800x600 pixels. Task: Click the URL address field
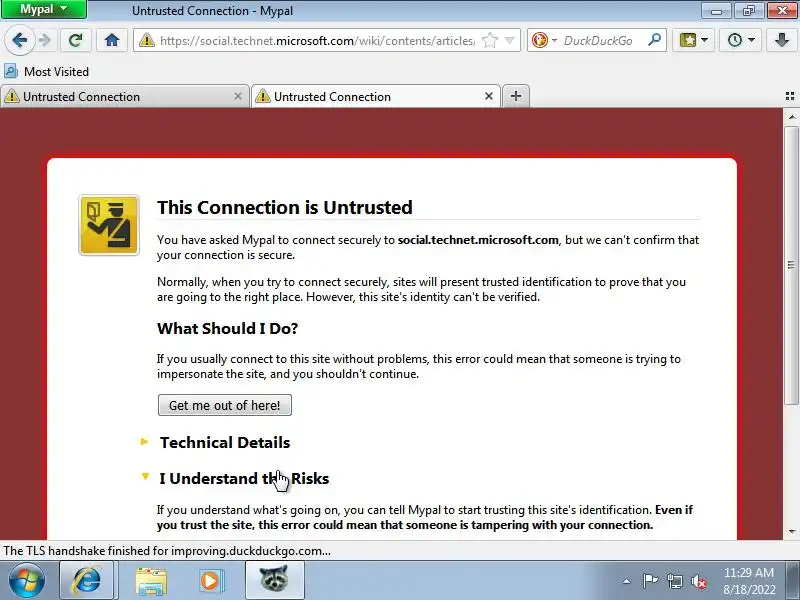pyautogui.click(x=316, y=40)
